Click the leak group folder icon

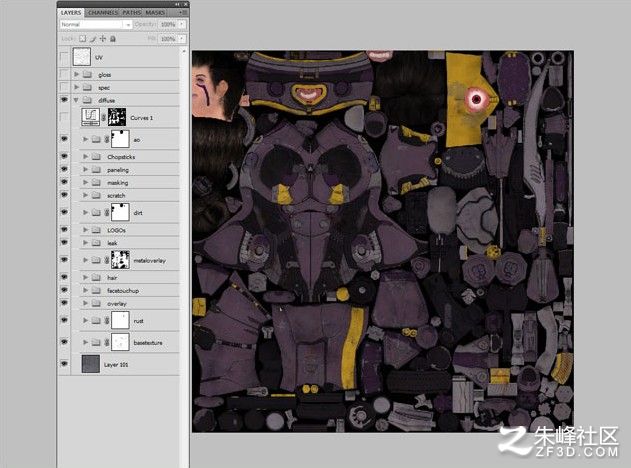96,243
